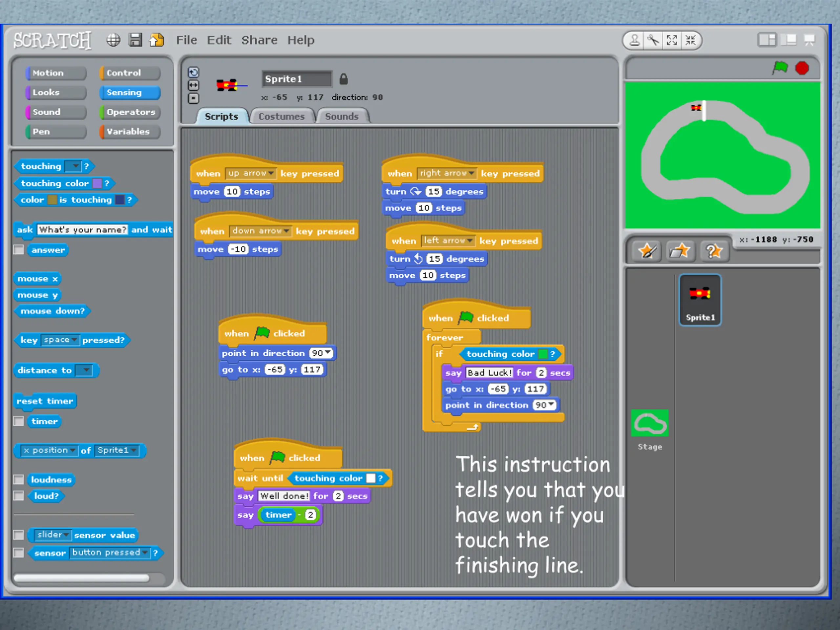This screenshot has width=840, height=630.
Task: Stop all scripts with the red stop button
Action: (x=802, y=68)
